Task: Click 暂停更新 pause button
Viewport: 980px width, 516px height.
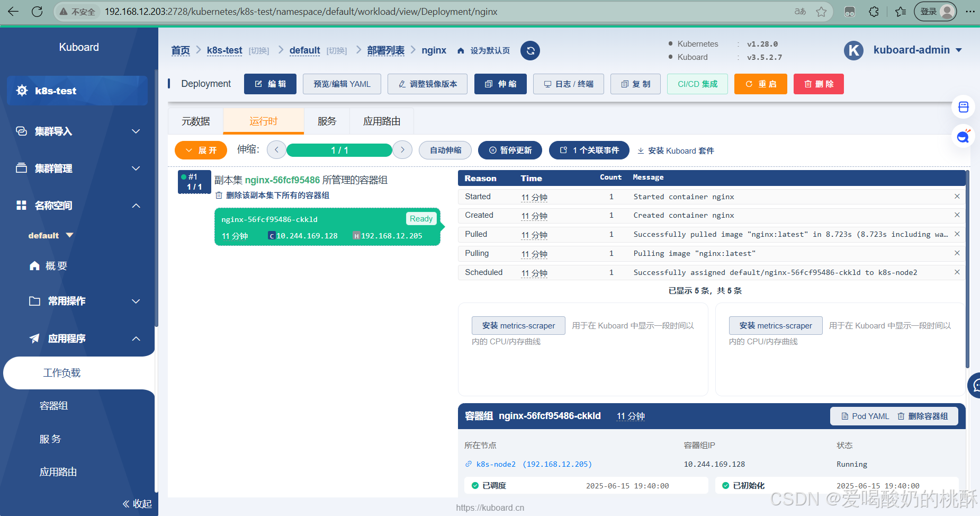Action: tap(510, 150)
